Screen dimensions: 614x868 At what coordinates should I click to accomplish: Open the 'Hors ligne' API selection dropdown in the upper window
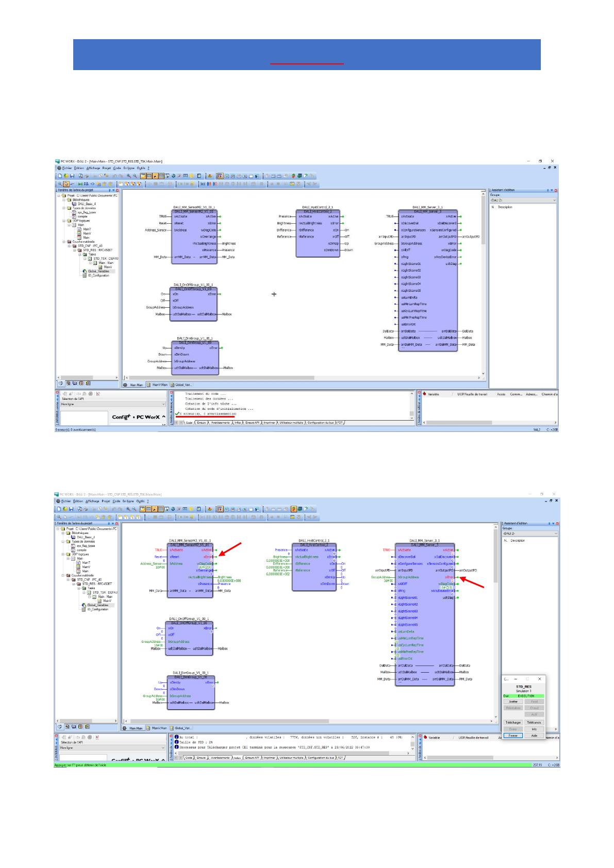(x=163, y=404)
